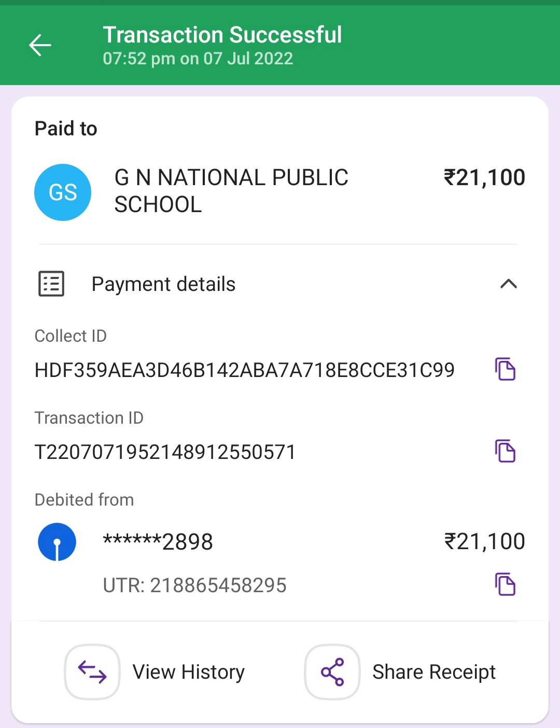560x728 pixels.
Task: Copy the Transaction ID value
Action: (505, 451)
